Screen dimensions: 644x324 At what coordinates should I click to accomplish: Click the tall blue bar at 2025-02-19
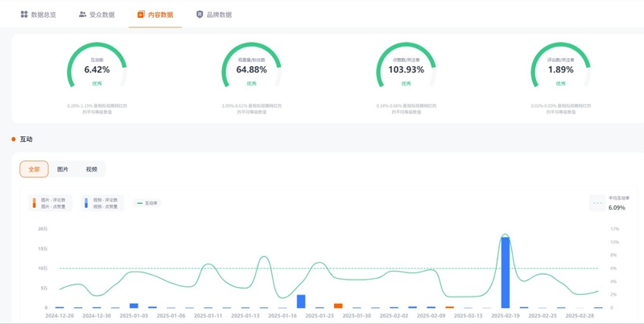506,272
